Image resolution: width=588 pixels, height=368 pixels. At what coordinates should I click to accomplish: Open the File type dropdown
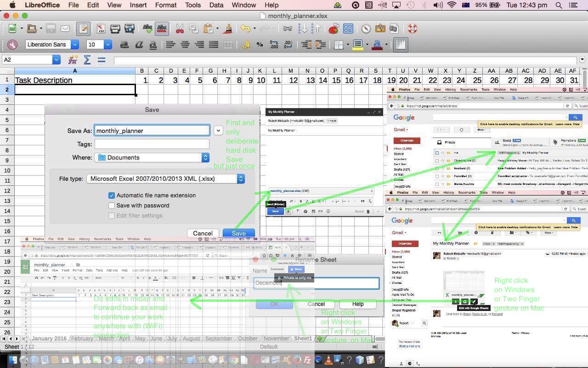pos(165,178)
